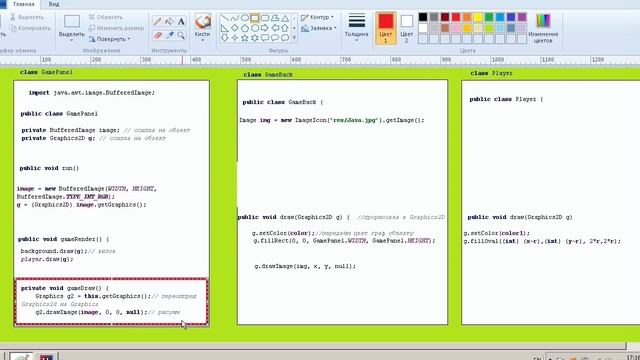This screenshot has height=360, width=640.
Task: Choose the Oval callout shape
Action: click(275, 38)
